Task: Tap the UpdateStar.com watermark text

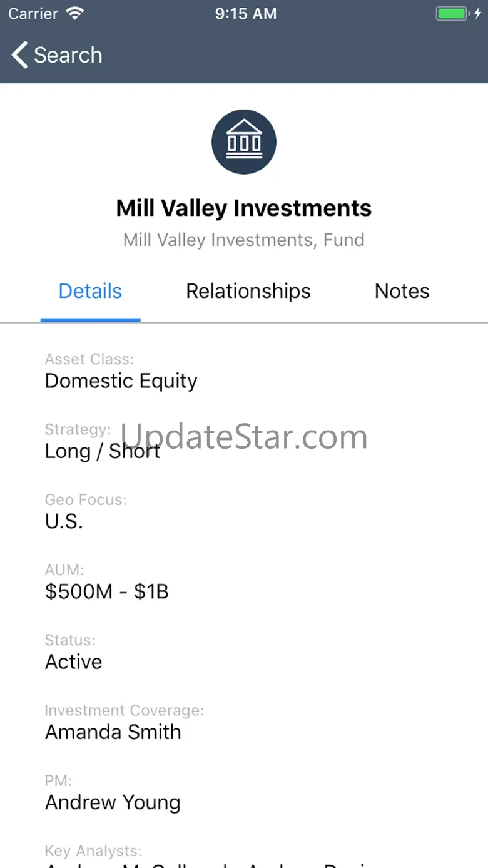Action: (244, 436)
